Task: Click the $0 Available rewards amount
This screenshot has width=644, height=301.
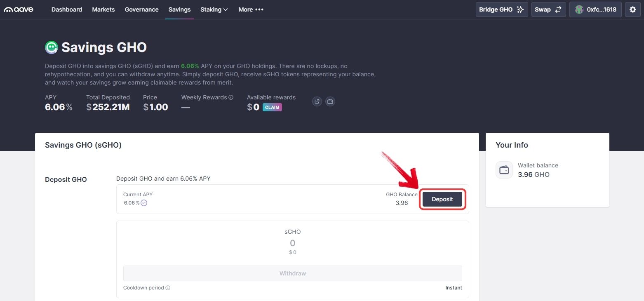Action: coord(253,107)
